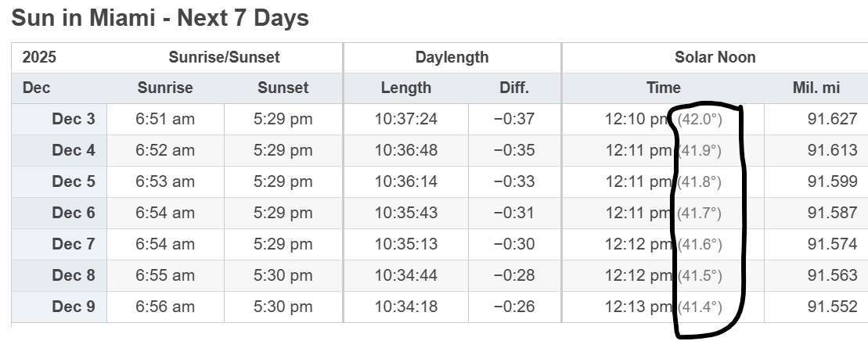Click the 12:13 pm solar noon time
The height and width of the screenshot is (341, 868).
pos(638,307)
